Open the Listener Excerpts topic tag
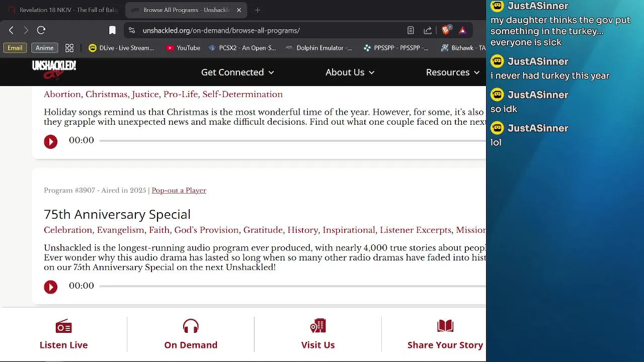This screenshot has height=362, width=644. click(x=416, y=230)
